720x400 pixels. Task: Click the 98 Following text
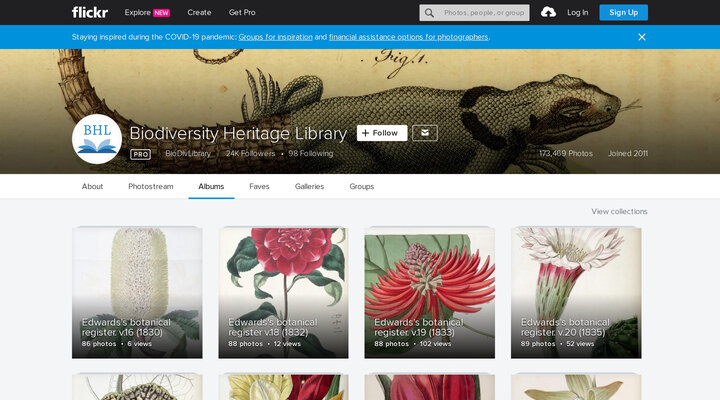point(311,154)
